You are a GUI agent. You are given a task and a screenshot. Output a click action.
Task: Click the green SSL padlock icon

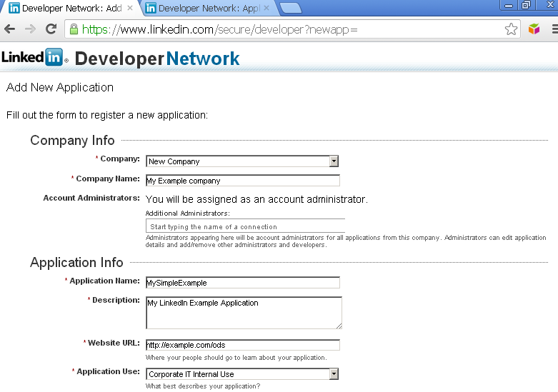point(73,29)
